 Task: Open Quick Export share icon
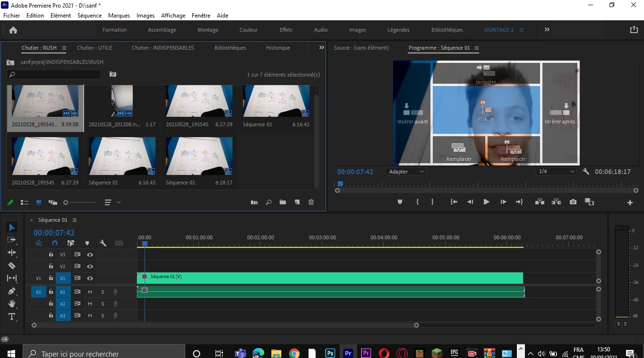[634, 29]
